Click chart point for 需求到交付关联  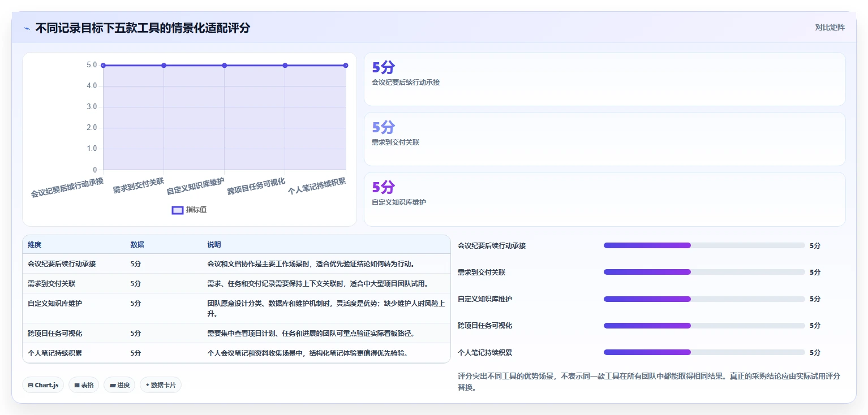164,66
